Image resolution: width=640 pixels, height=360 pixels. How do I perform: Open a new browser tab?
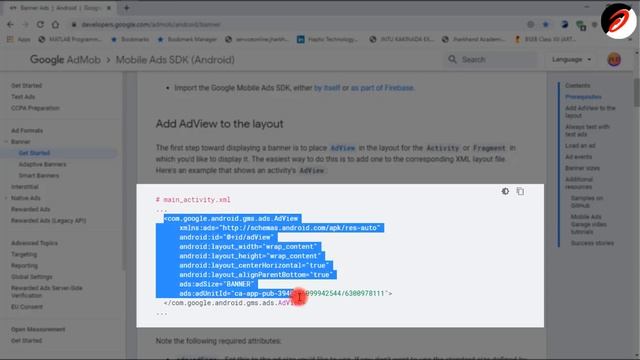(127, 8)
